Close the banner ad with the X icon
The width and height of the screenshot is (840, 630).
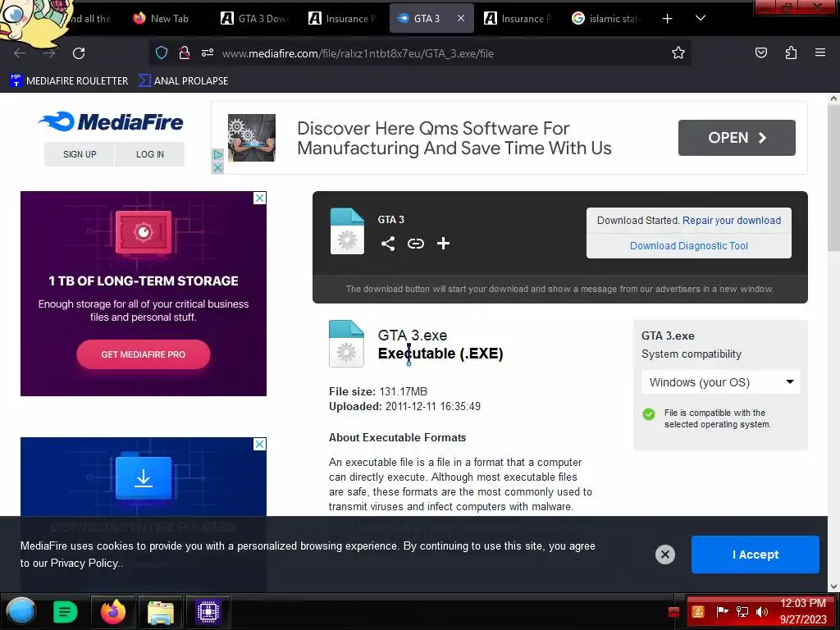click(217, 167)
